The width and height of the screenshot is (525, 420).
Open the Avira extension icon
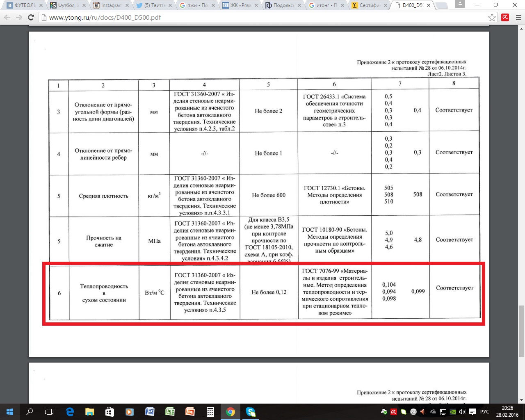[x=505, y=18]
